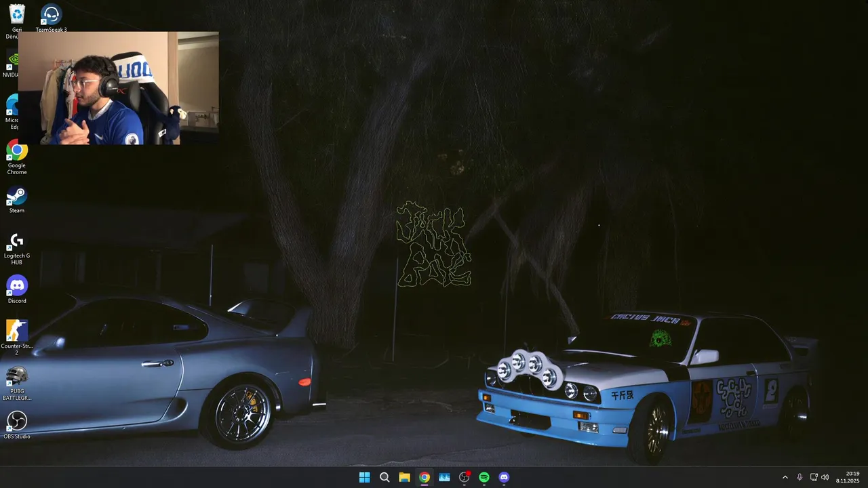Select the Logitech G HUB desktop icon
Image resolution: width=868 pixels, height=488 pixels.
[17, 249]
